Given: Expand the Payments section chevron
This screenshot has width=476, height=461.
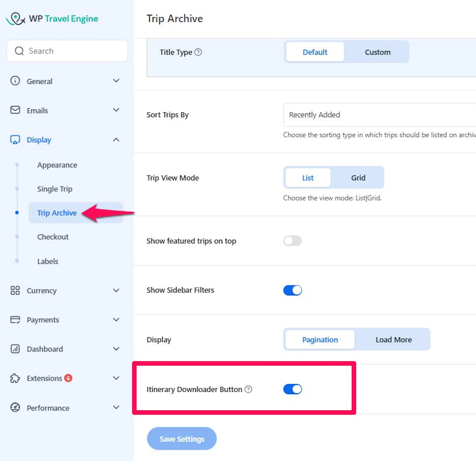Looking at the screenshot, I should click(116, 320).
